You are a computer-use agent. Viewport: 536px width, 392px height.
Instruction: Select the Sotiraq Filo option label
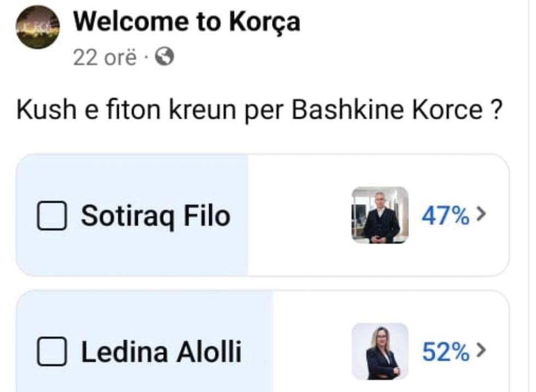tap(155, 216)
